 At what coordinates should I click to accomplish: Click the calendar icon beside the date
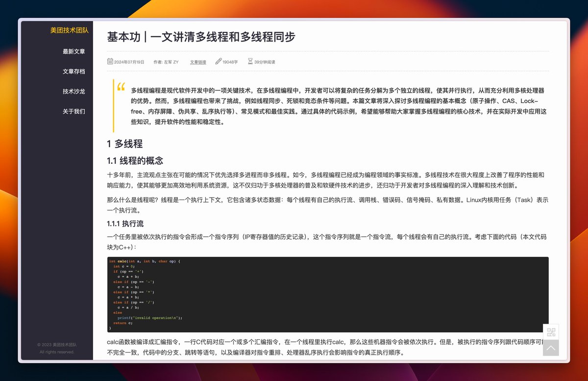pyautogui.click(x=110, y=62)
